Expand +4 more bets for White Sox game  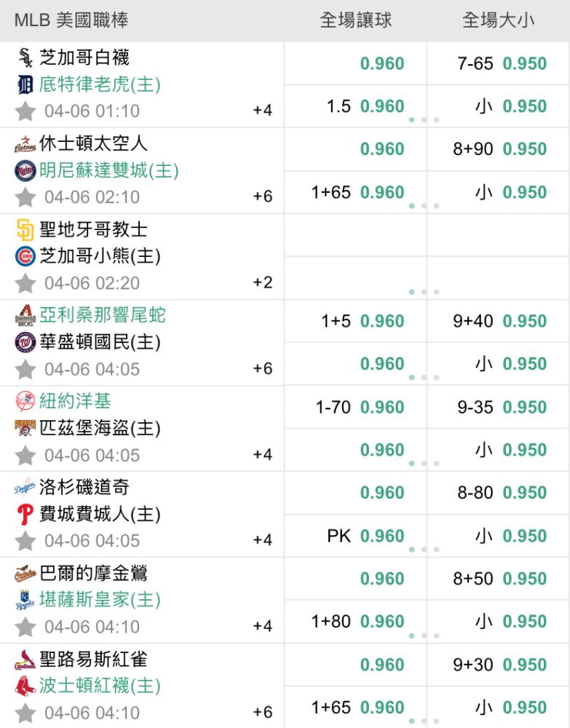coord(263,111)
